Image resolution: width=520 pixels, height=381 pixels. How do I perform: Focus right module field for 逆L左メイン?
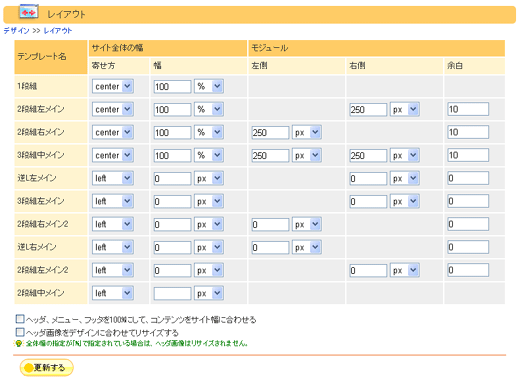(368, 178)
